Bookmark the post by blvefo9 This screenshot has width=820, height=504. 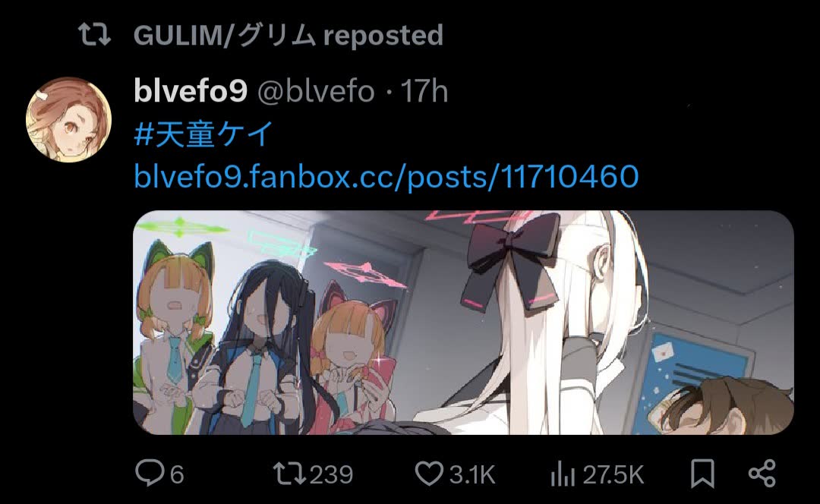pos(702,474)
